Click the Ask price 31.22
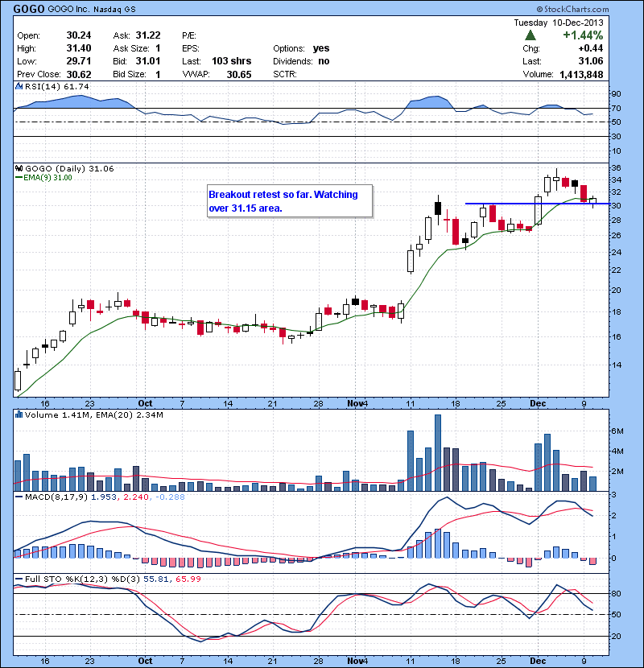The height and width of the screenshot is (668, 644). click(148, 35)
